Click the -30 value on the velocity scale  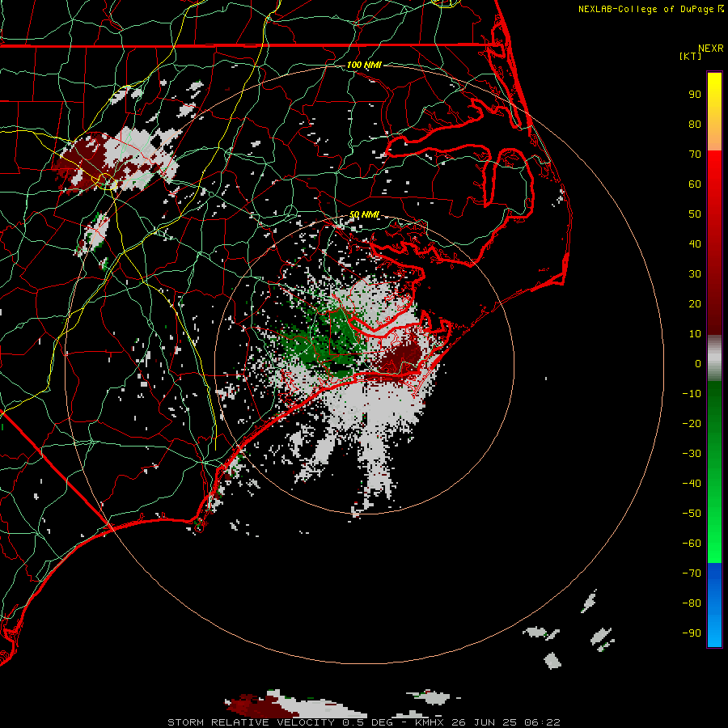pyautogui.click(x=692, y=454)
